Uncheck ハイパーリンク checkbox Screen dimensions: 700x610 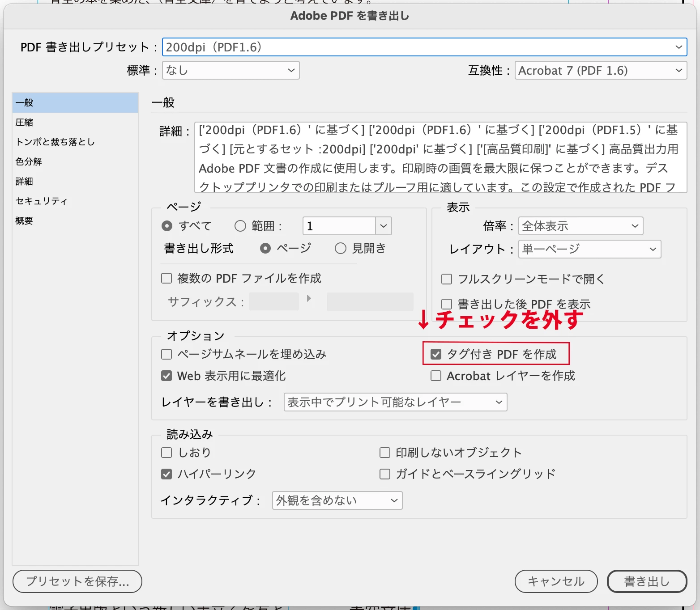tap(166, 474)
